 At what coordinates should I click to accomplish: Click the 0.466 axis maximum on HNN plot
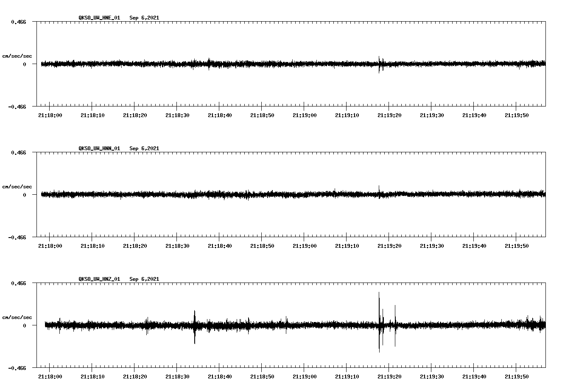(x=19, y=152)
